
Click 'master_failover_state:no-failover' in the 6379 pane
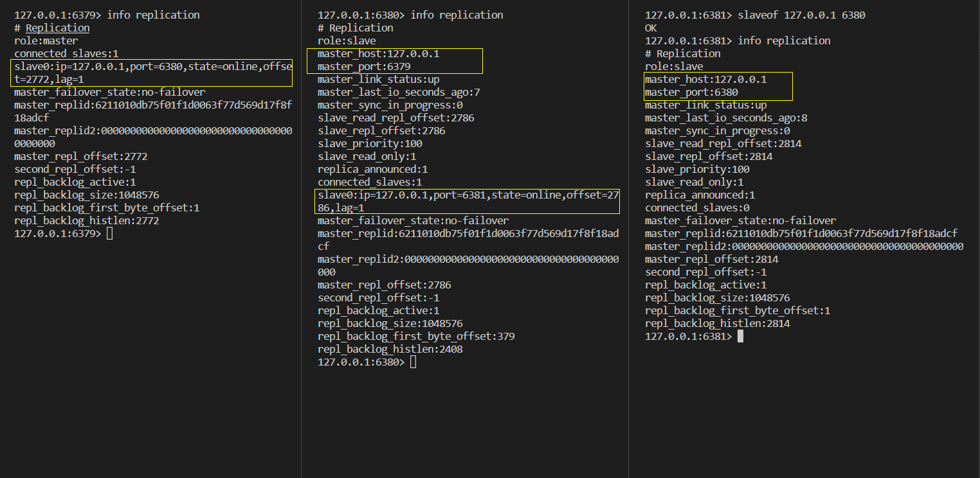point(110,92)
